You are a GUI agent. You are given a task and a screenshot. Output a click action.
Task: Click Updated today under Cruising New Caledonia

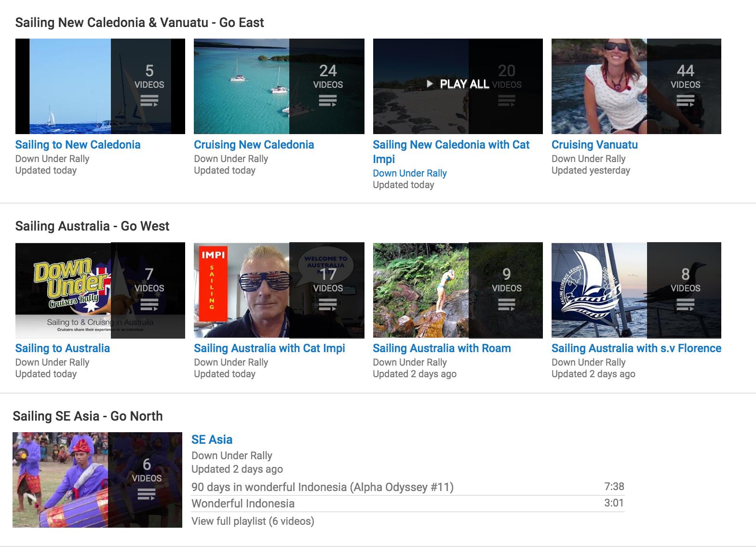point(225,170)
